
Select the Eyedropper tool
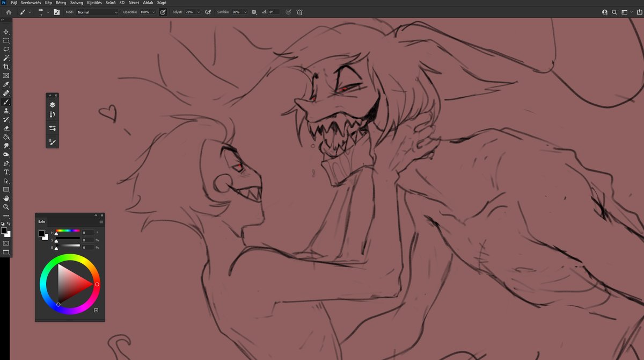coord(6,84)
